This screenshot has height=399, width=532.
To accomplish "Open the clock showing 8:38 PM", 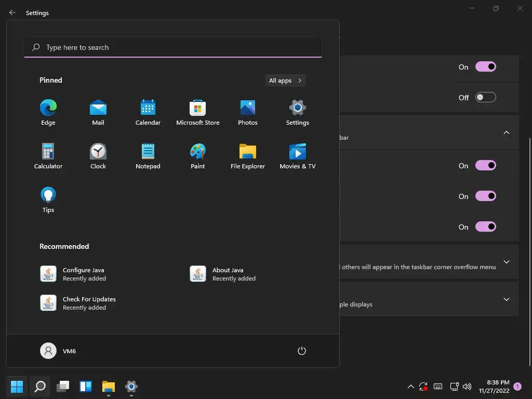I will [494, 387].
